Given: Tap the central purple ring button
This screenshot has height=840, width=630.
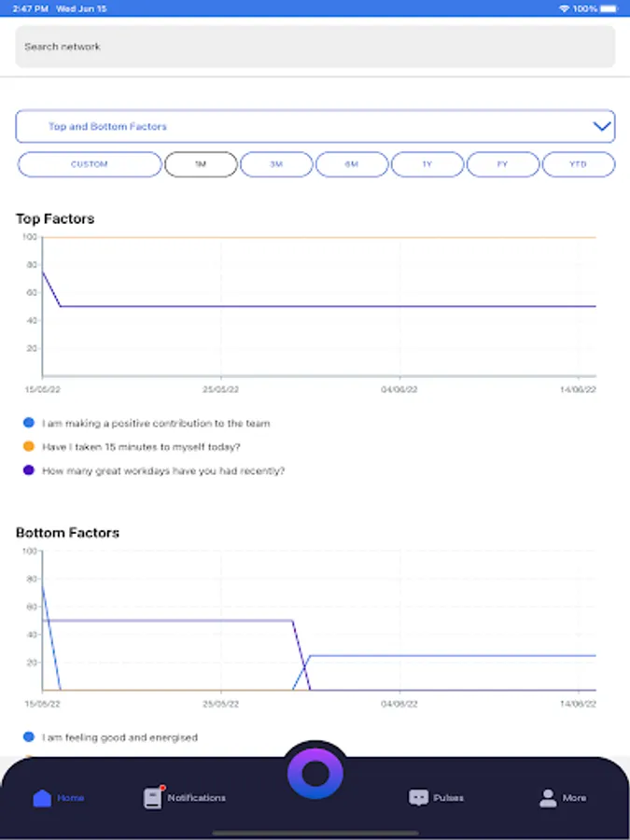Looking at the screenshot, I should pyautogui.click(x=315, y=774).
